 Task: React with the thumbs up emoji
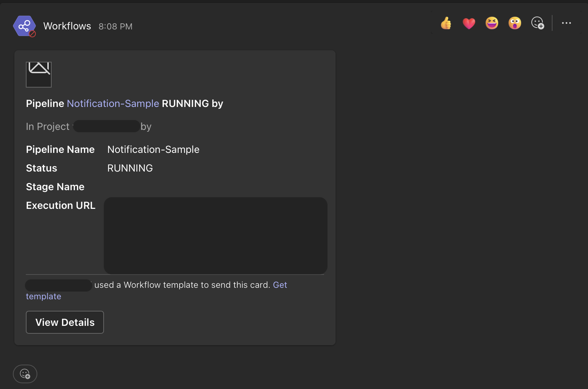[x=446, y=23]
